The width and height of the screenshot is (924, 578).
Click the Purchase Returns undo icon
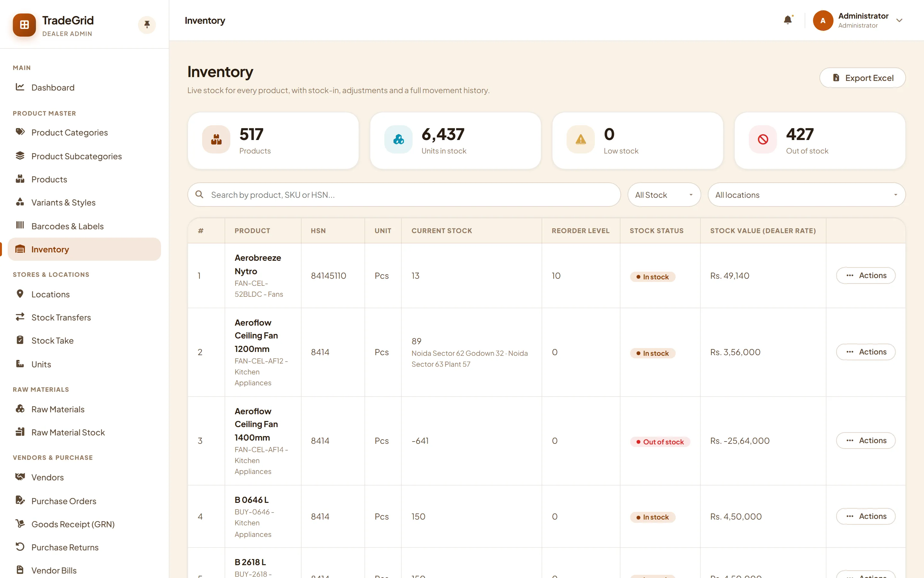(x=20, y=547)
